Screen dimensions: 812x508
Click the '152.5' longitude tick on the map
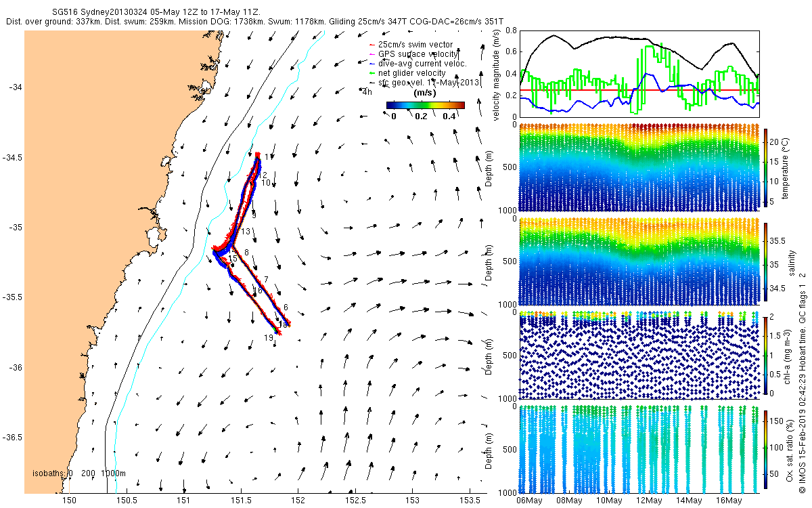(355, 501)
